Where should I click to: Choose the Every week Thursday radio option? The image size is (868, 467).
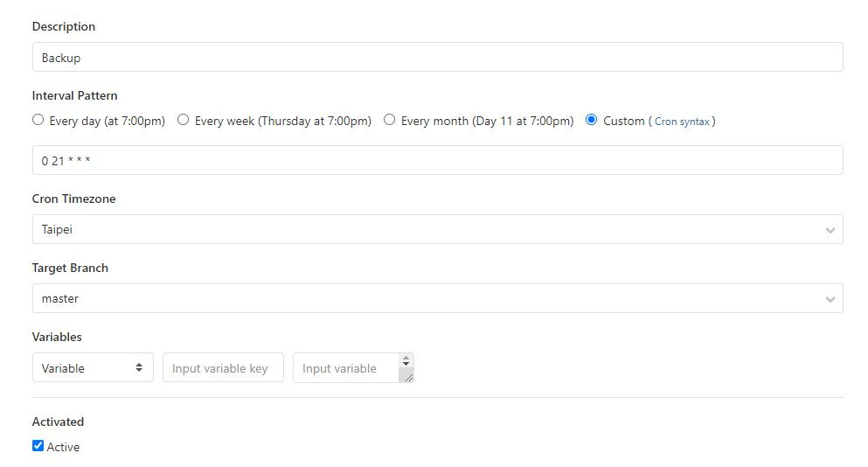[x=183, y=120]
